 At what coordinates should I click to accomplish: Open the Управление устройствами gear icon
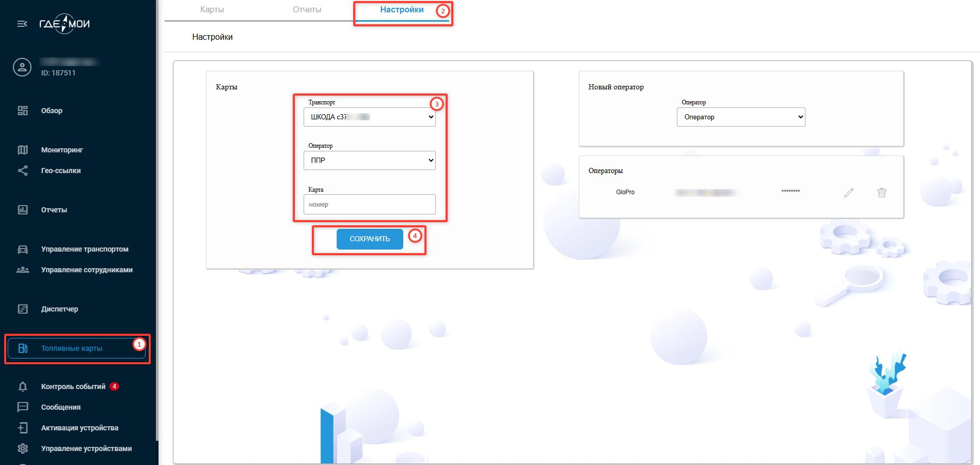23,448
